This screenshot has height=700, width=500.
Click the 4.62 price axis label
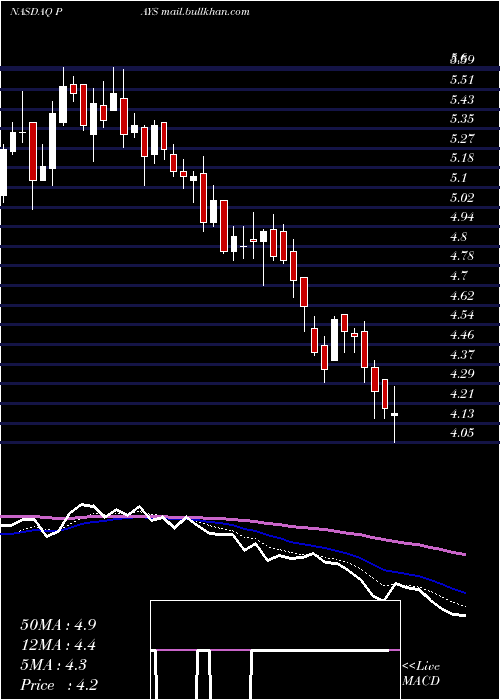[x=462, y=296]
